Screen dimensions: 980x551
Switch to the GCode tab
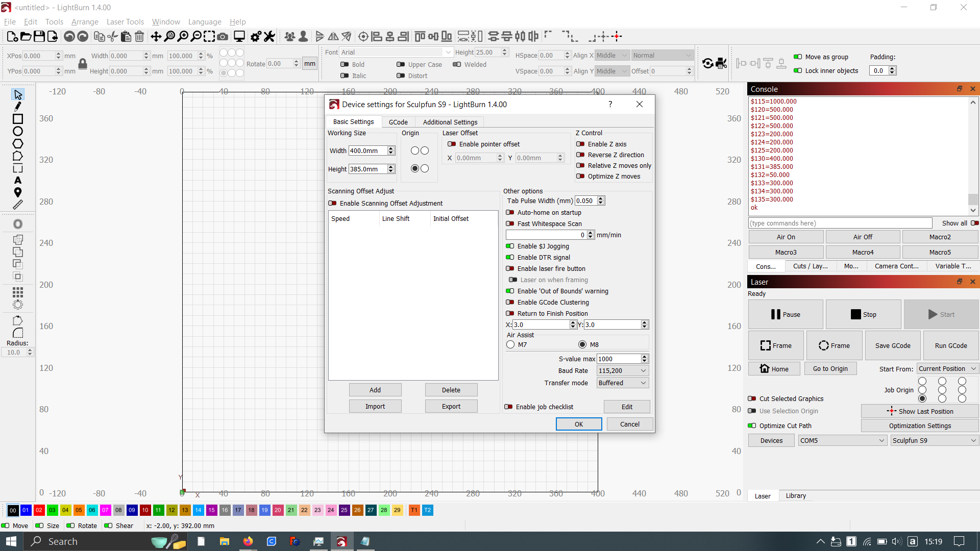point(398,122)
